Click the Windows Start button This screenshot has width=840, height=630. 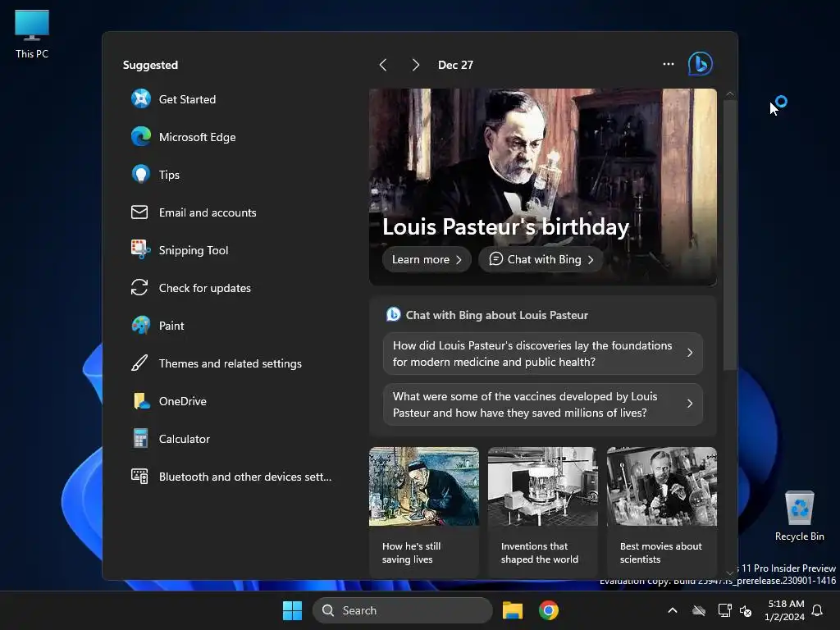pyautogui.click(x=293, y=610)
